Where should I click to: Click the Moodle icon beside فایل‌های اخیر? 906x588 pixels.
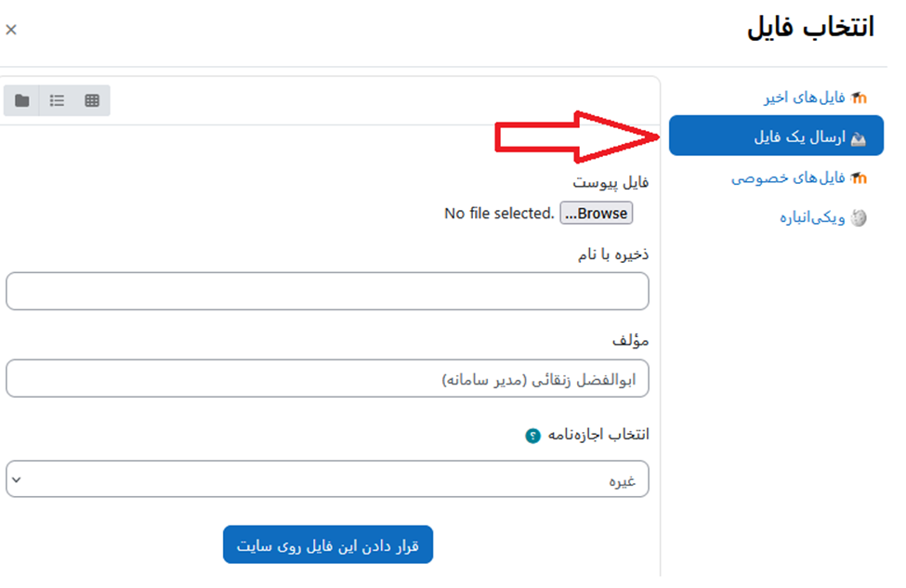(860, 98)
